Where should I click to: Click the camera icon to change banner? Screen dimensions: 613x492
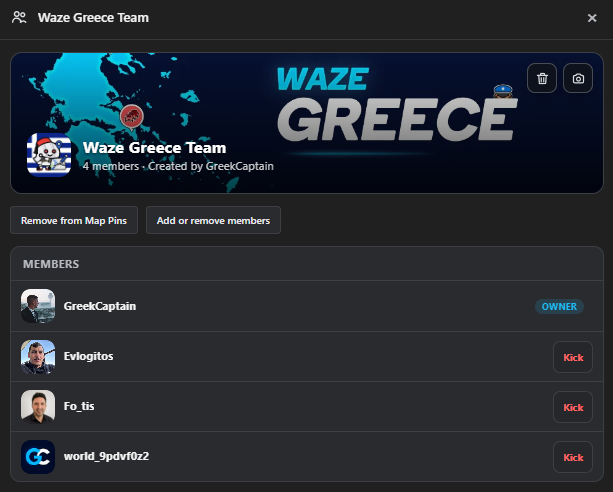click(x=578, y=78)
